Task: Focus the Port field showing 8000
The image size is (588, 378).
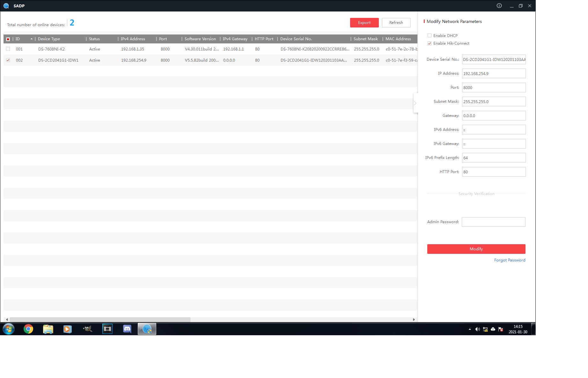Action: point(494,87)
